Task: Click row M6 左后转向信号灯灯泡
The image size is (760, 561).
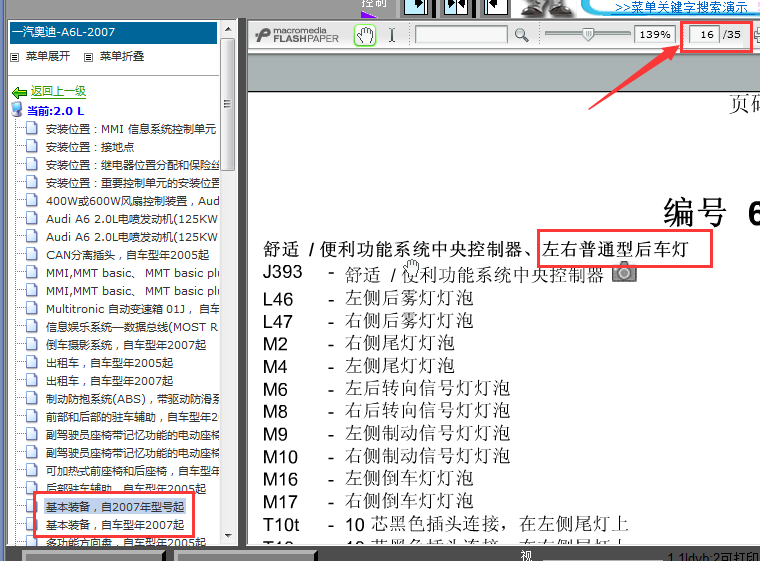Action: (386, 388)
